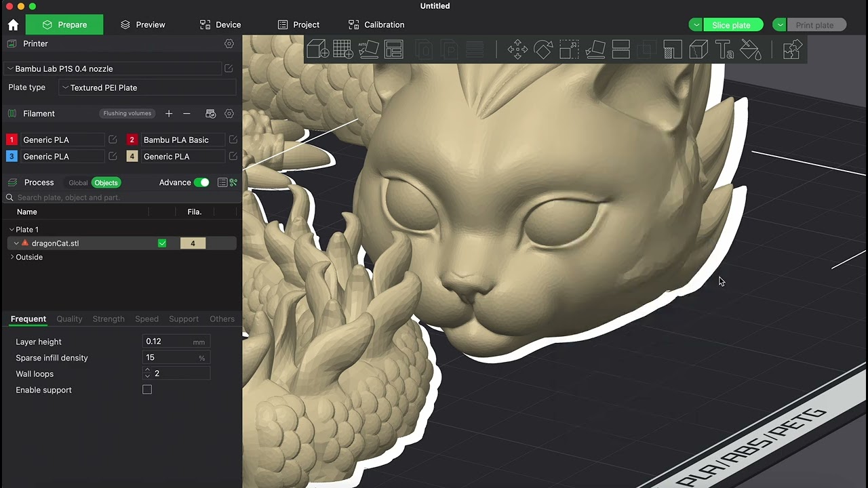This screenshot has width=868, height=488.
Task: Open the printer preset dropdown
Action: click(x=113, y=68)
